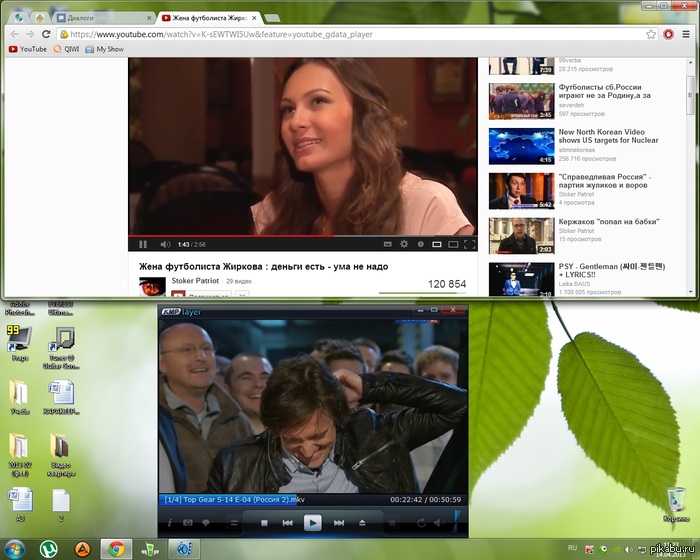Viewport: 700px width, 560px height.
Task: Switch YouTube player to small size
Action: click(437, 244)
